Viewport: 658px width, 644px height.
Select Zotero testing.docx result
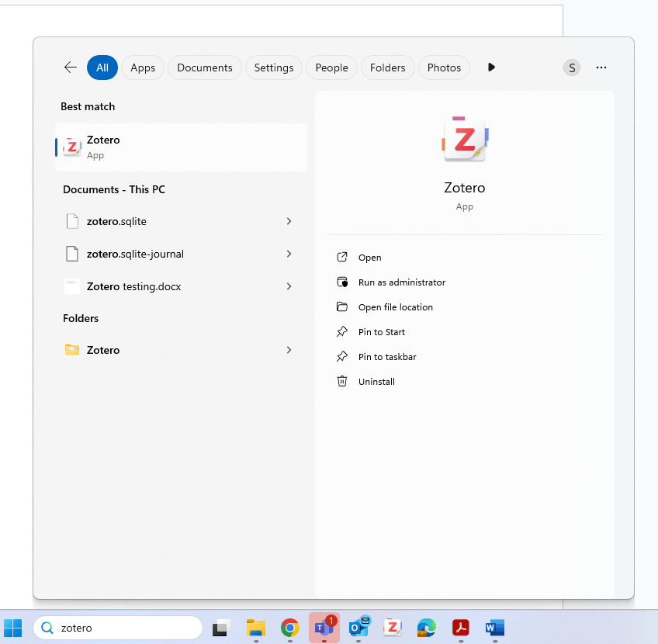(182, 286)
